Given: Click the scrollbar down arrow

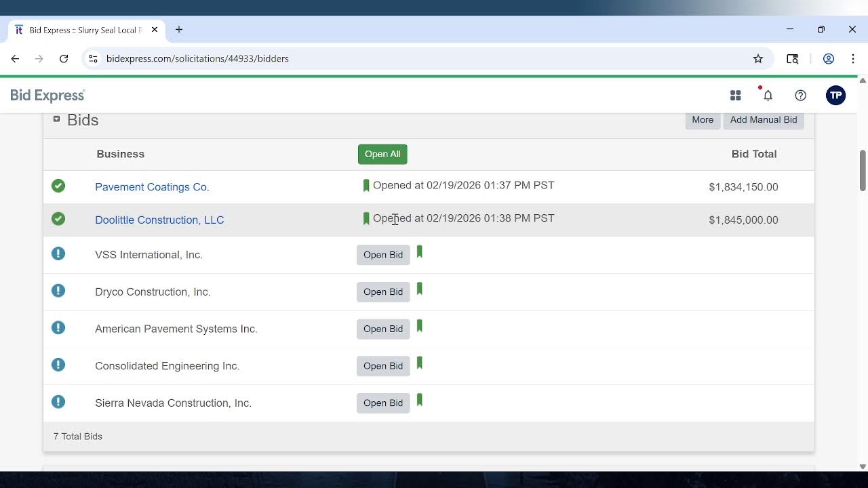Looking at the screenshot, I should click(863, 466).
